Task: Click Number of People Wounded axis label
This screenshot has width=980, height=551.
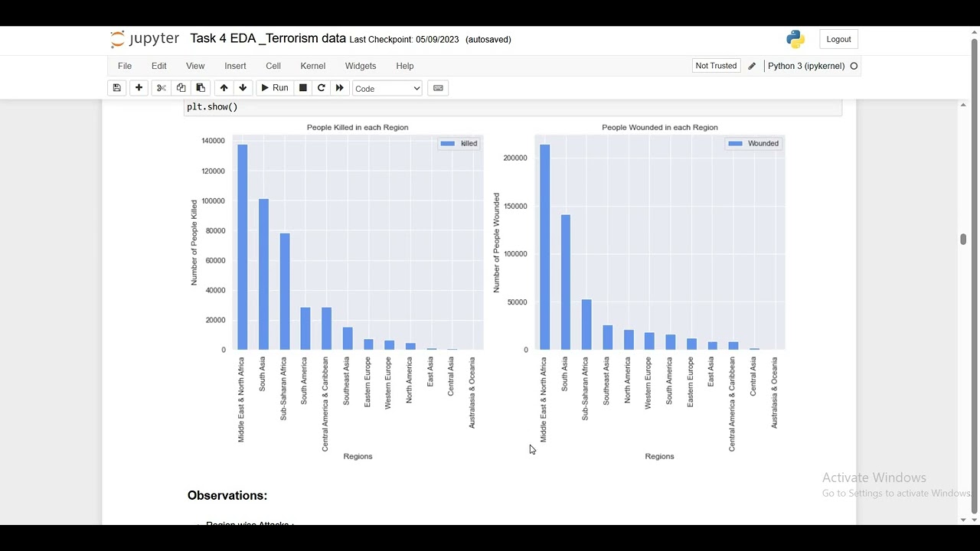Action: point(497,243)
